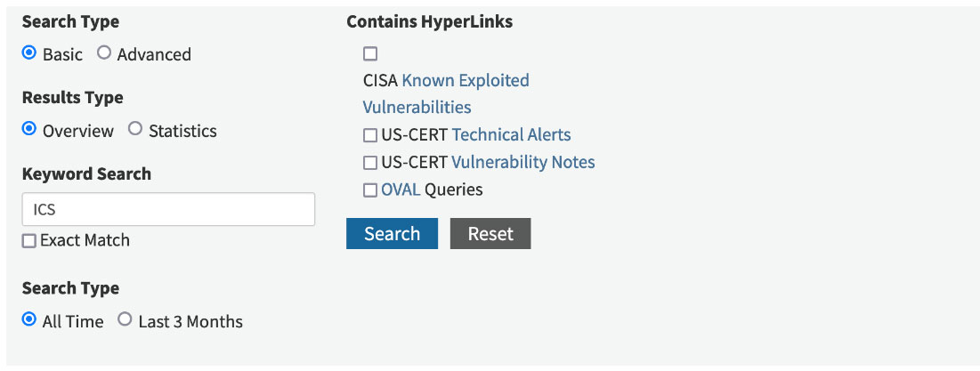Tick the US-CERT Technical Alerts checkbox
Viewport: 980px width, 371px height.
coord(370,135)
